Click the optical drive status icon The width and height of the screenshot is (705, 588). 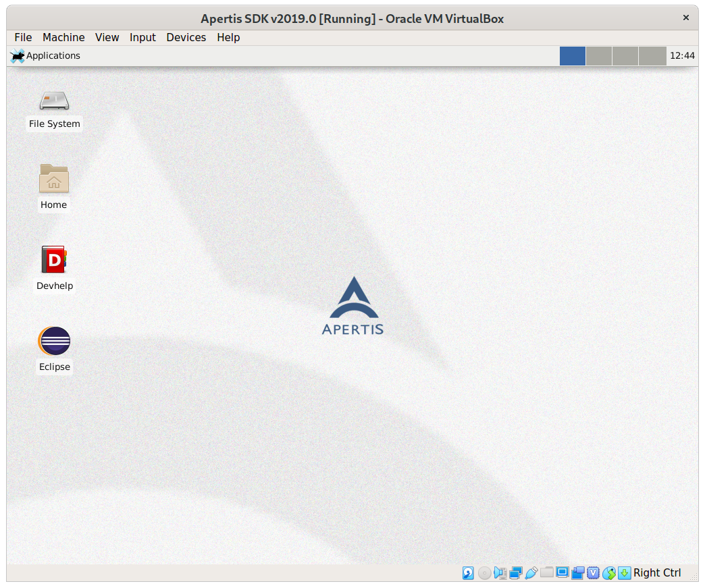[484, 572]
